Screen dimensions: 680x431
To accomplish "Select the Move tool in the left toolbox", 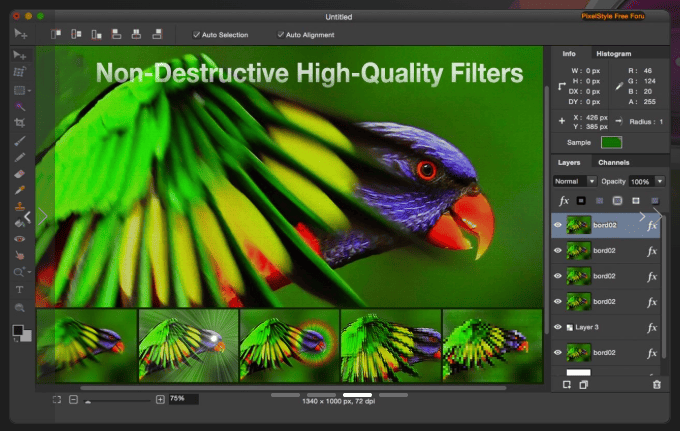I will [20, 55].
